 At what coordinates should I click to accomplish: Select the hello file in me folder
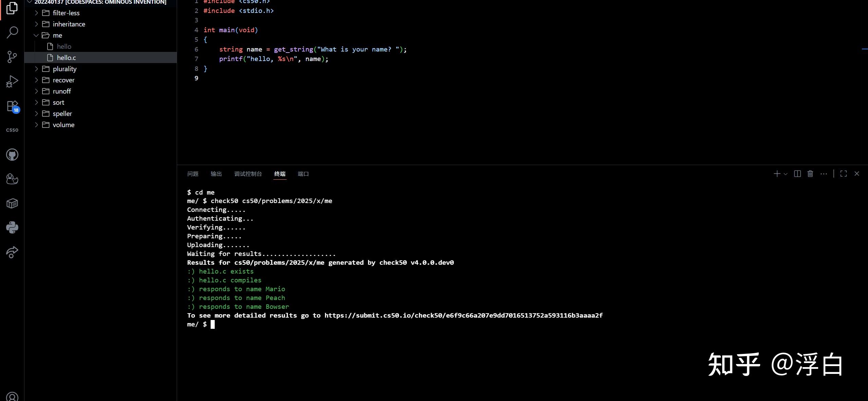tap(64, 46)
